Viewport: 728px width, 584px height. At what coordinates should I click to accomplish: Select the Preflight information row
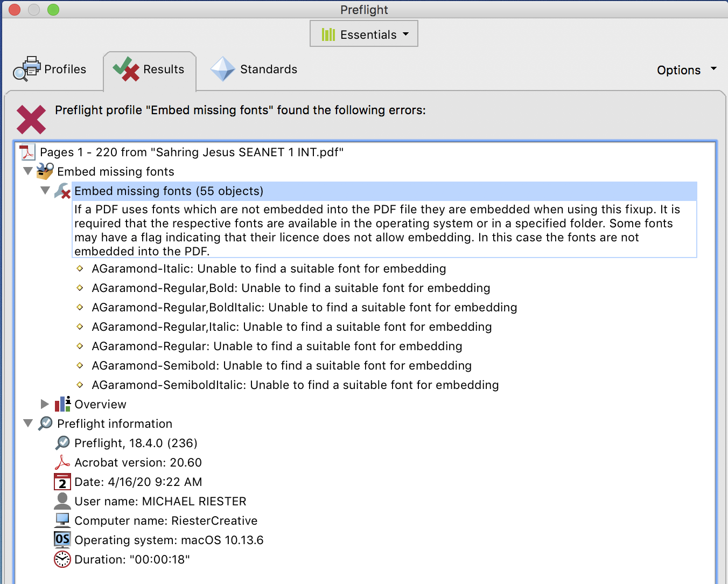pyautogui.click(x=115, y=423)
